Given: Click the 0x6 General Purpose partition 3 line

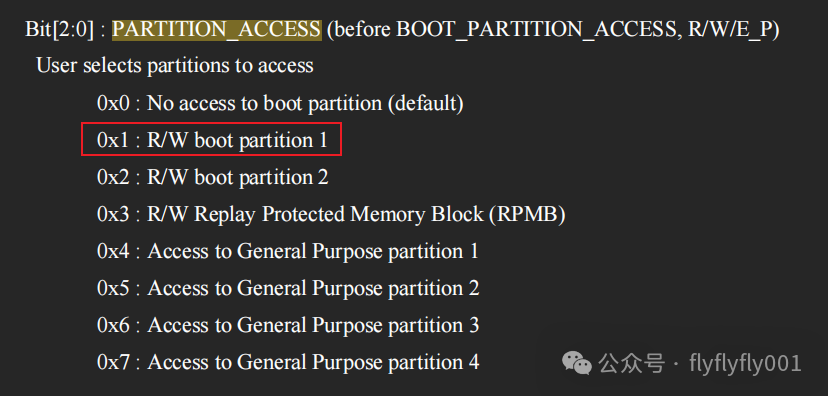Looking at the screenshot, I should coord(288,325).
